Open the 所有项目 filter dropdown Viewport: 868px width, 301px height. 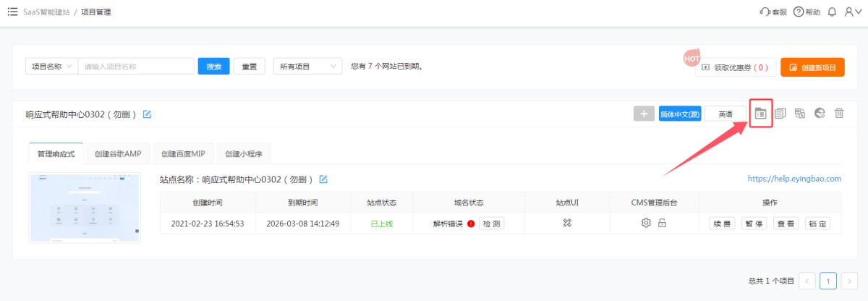pyautogui.click(x=307, y=67)
